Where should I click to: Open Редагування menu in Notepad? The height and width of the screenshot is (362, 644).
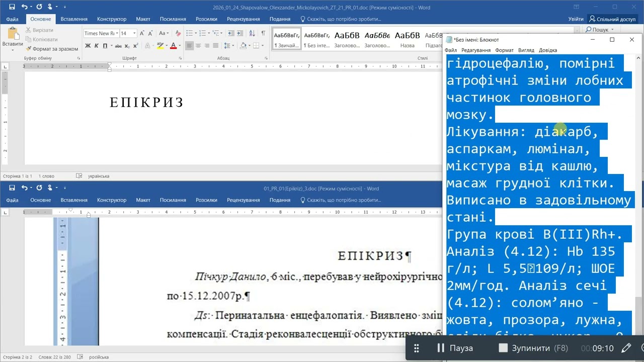tap(476, 50)
